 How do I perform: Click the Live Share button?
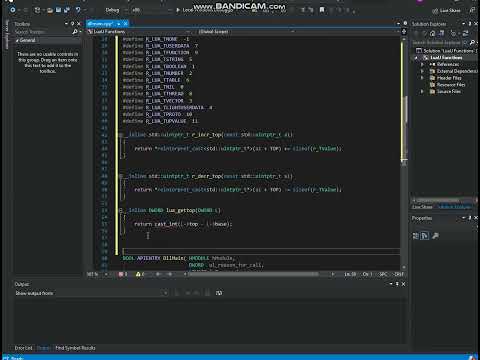tap(446, 11)
